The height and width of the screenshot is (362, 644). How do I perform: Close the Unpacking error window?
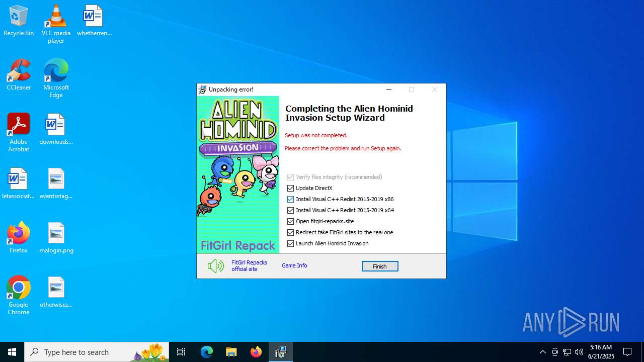click(435, 89)
